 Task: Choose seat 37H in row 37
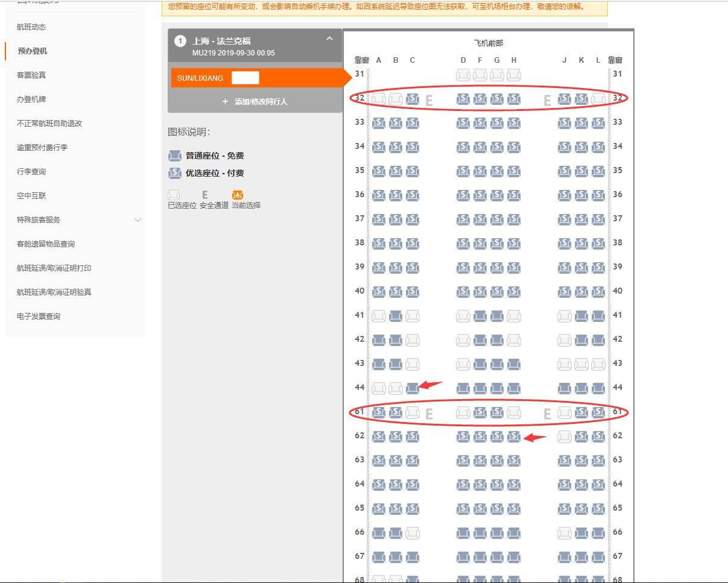[x=514, y=219]
